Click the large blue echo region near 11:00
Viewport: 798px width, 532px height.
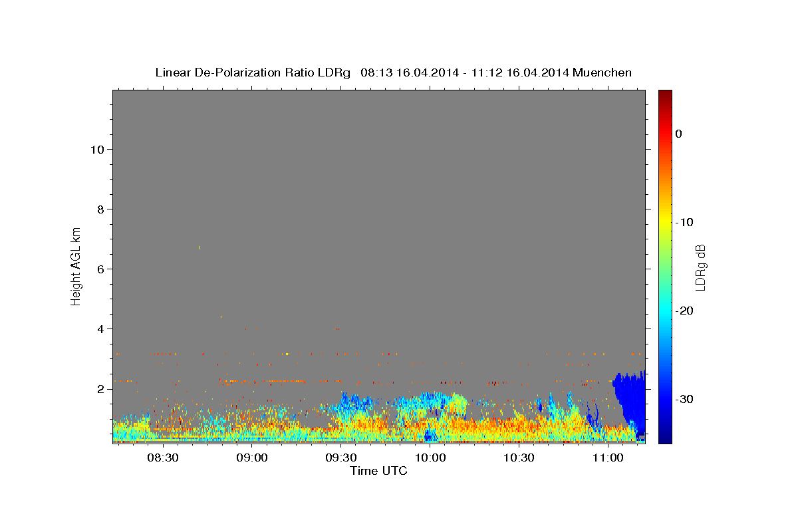[630, 399]
